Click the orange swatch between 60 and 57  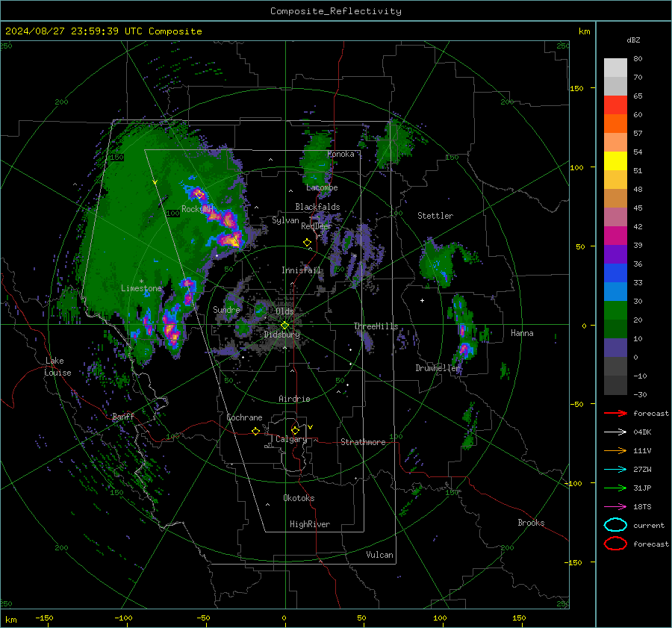point(615,124)
